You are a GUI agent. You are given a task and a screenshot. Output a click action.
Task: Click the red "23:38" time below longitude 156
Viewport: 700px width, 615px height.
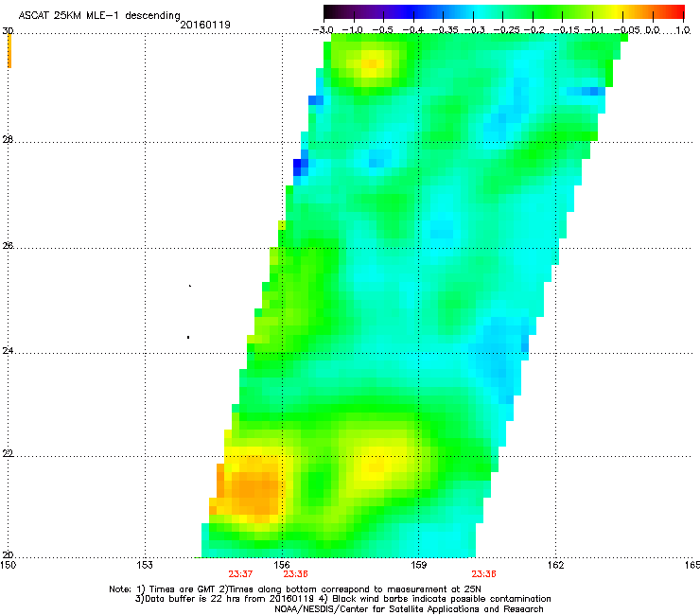[x=295, y=574]
